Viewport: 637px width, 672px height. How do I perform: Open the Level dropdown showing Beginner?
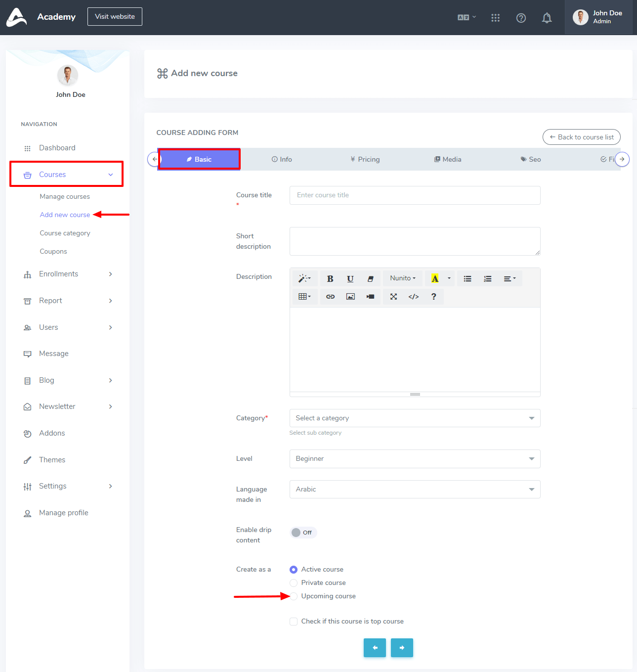pos(415,459)
